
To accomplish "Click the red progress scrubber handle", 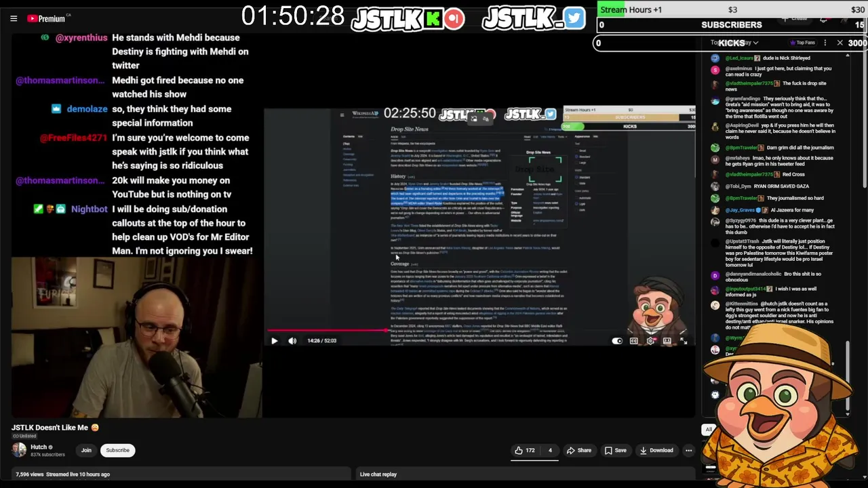I will click(x=388, y=331).
